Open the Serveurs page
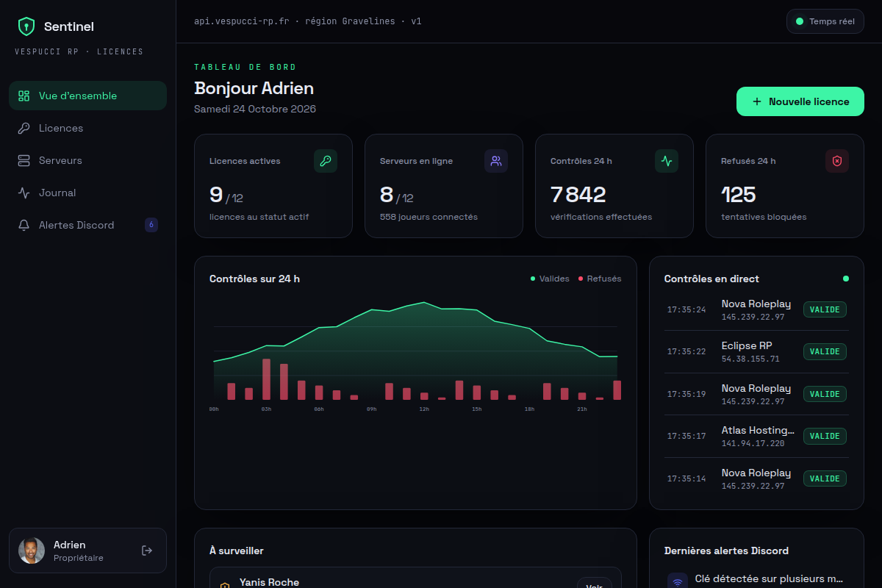882x588 pixels. pyautogui.click(x=88, y=160)
